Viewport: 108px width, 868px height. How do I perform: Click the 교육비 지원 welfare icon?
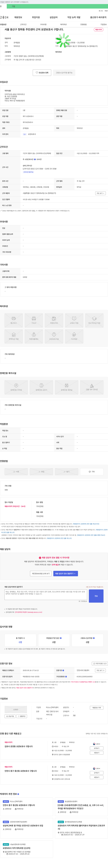pos(74,320)
